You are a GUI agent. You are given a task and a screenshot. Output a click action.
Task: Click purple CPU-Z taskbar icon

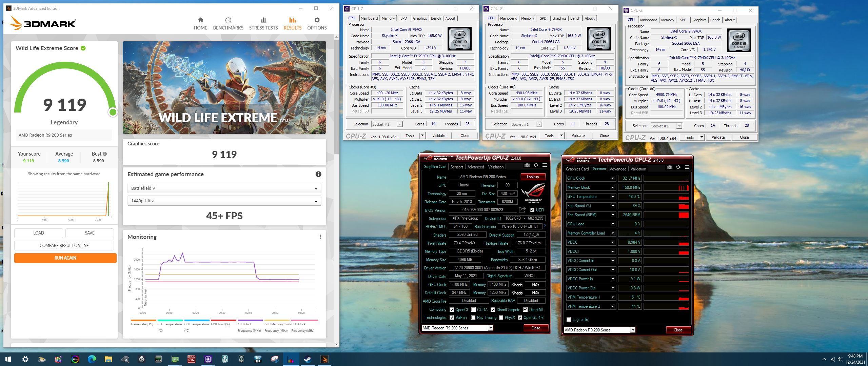pyautogui.click(x=208, y=359)
